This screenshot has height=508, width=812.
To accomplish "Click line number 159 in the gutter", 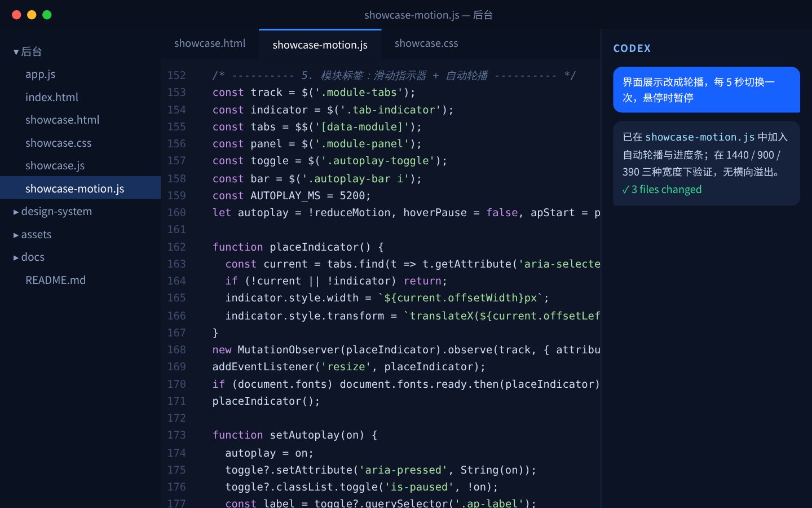I will coord(176,196).
